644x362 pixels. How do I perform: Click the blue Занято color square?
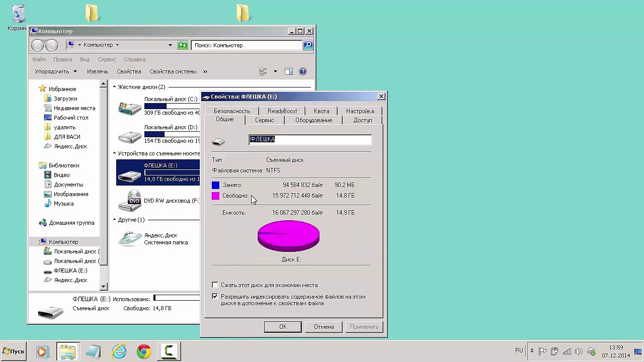pyautogui.click(x=215, y=185)
